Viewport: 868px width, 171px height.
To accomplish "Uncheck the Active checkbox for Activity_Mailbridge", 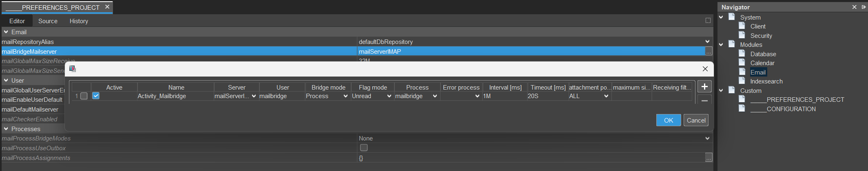I will click(96, 96).
